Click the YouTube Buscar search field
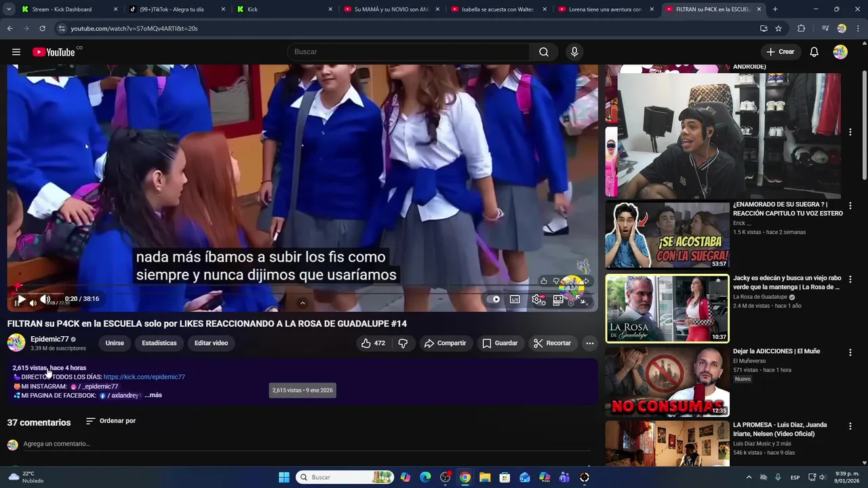Viewport: 868px width, 488px height. [x=409, y=52]
